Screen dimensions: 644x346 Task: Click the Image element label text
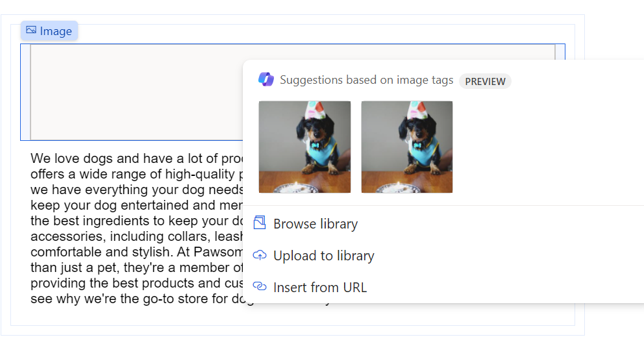pos(56,31)
